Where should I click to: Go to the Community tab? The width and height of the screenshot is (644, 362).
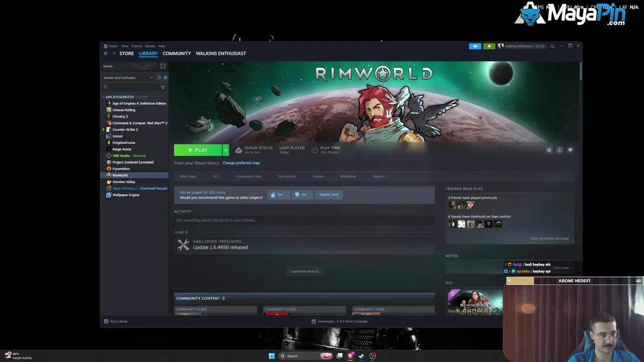pyautogui.click(x=177, y=53)
